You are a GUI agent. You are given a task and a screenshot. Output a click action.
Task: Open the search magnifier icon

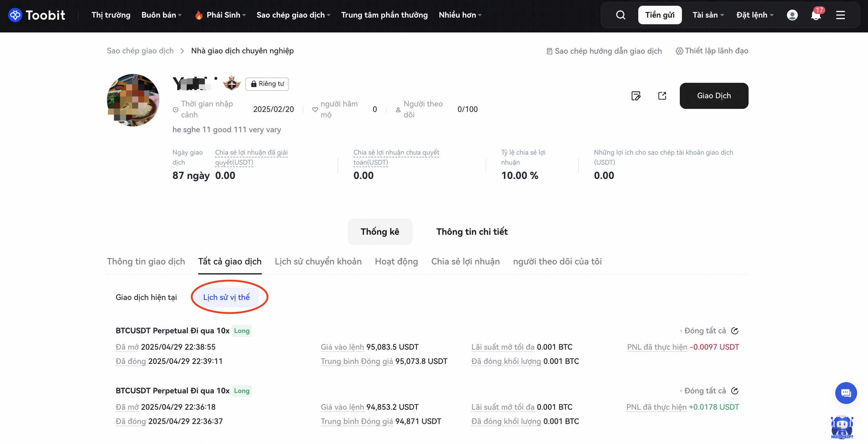point(620,15)
